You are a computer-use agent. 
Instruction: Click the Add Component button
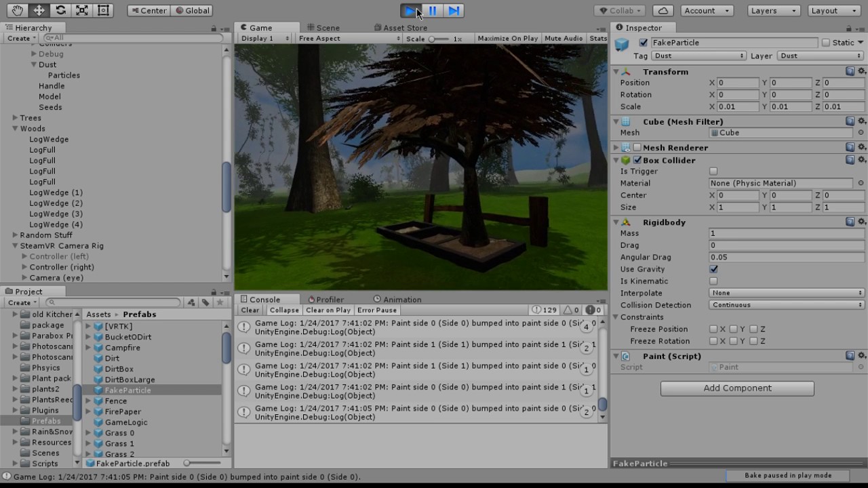[x=737, y=388]
